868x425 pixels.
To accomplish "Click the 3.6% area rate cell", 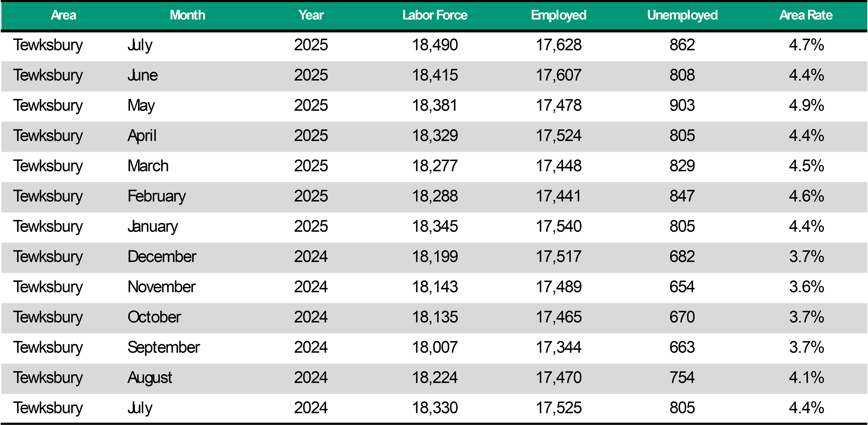I will [806, 287].
